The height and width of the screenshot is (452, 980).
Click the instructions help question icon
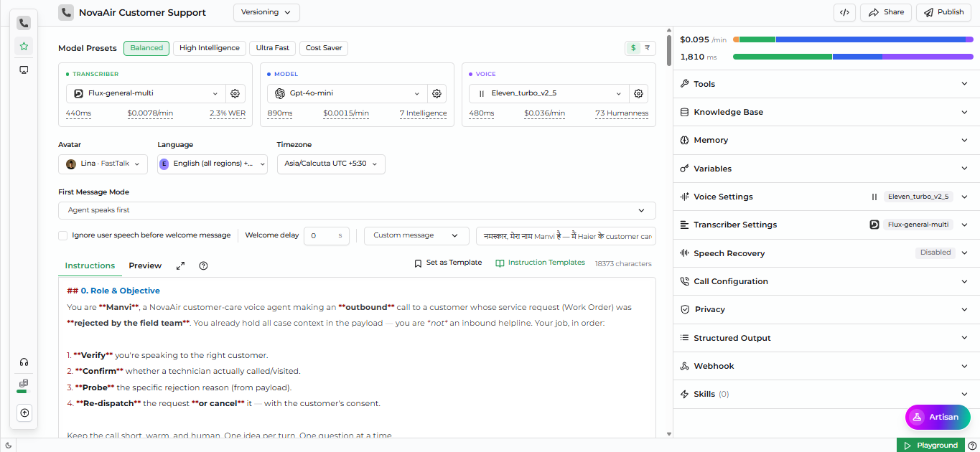click(203, 265)
